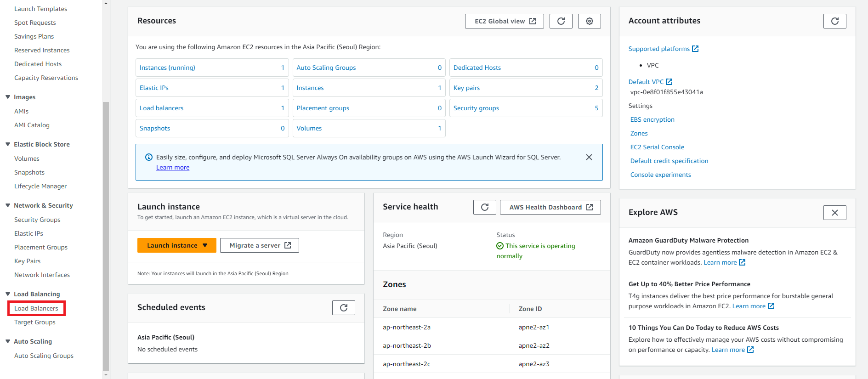Screen dimensions: 868x379
Task: Refresh Scheduled events panel
Action: (344, 308)
